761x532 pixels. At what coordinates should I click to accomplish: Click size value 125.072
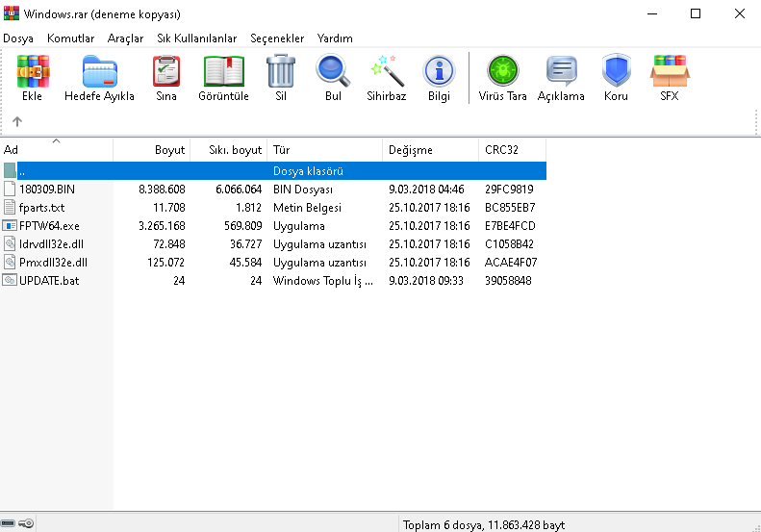(x=166, y=262)
